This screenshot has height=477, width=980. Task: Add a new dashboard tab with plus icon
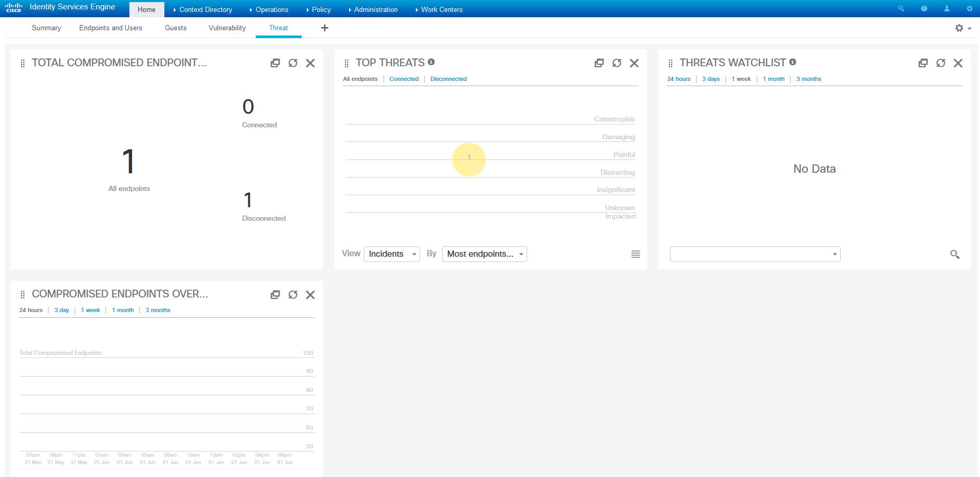pyautogui.click(x=325, y=28)
